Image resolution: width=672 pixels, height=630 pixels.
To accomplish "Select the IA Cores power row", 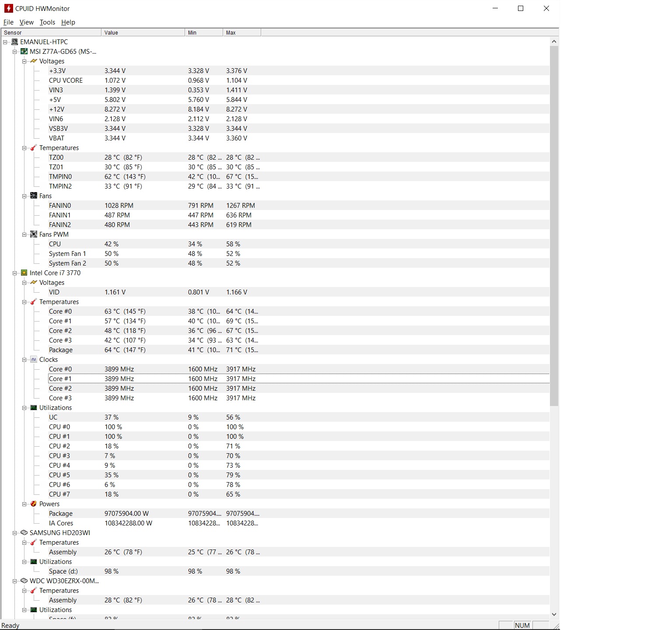I will point(299,523).
